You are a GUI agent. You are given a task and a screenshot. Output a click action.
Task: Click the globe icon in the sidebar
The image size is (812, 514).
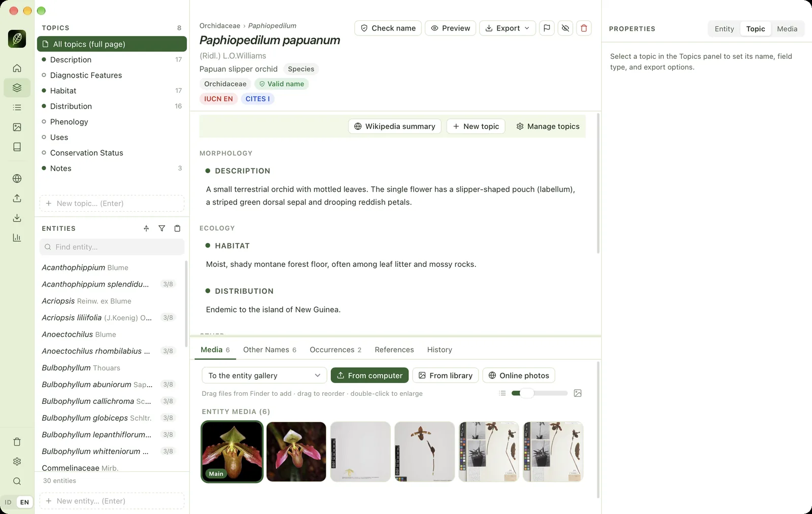17,179
